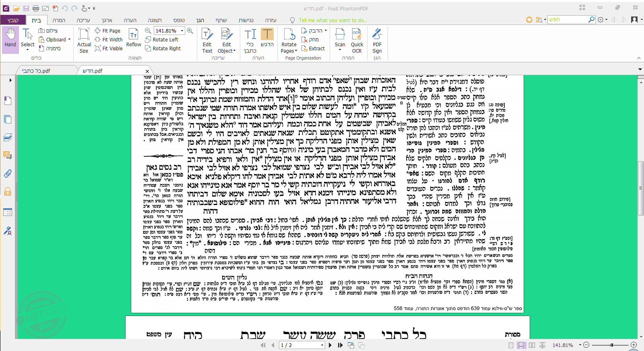Open the Bookmarks panel in sidebar
The height and width of the screenshot is (351, 644).
(8, 101)
